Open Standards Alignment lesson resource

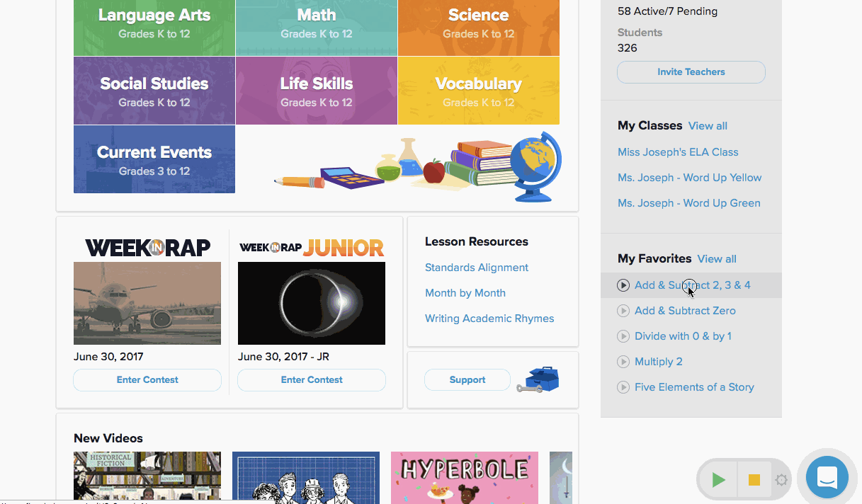[x=476, y=268]
